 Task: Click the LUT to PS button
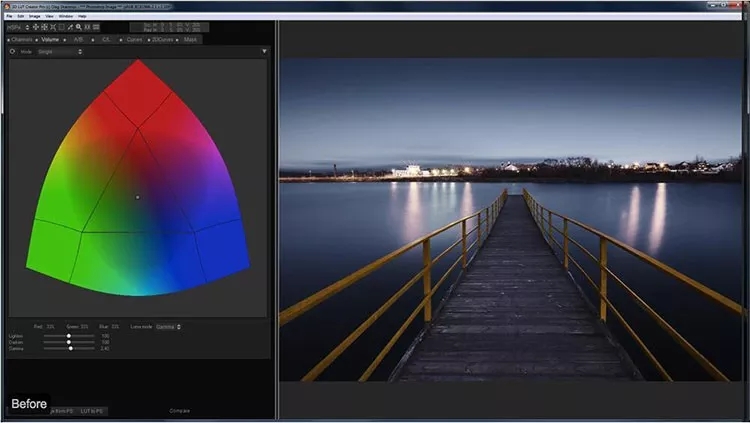[94, 410]
